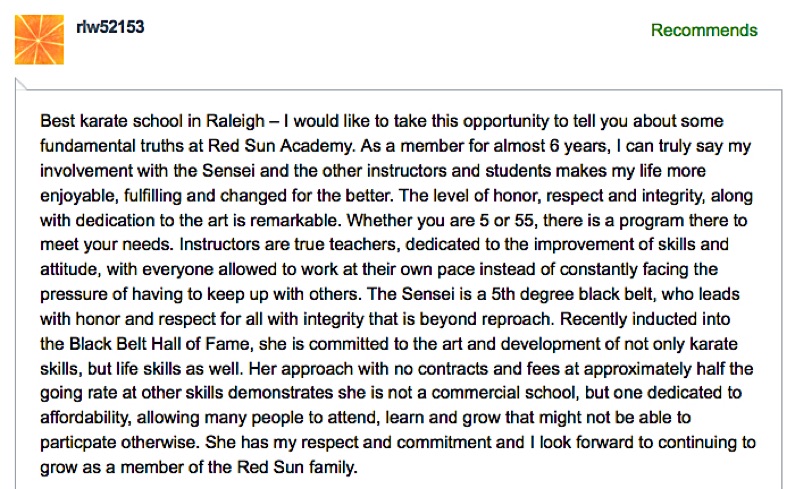Image resolution: width=795 pixels, height=489 pixels.
Task: Click the green Recommends label
Action: 704,30
